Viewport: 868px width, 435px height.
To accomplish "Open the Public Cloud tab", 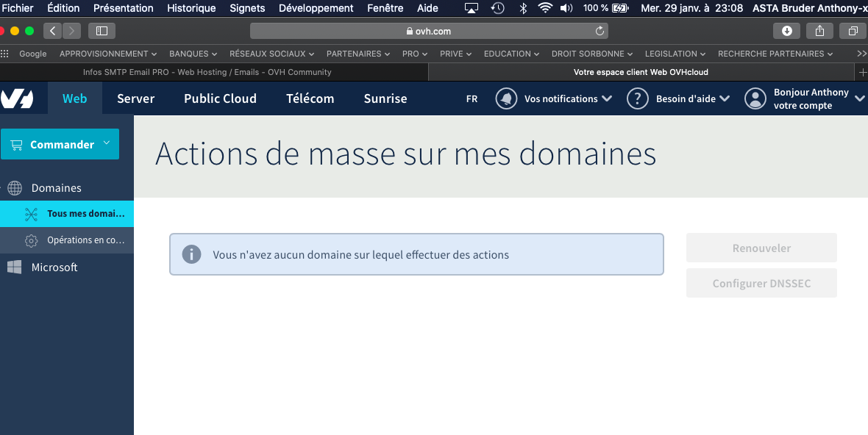I will click(x=220, y=98).
